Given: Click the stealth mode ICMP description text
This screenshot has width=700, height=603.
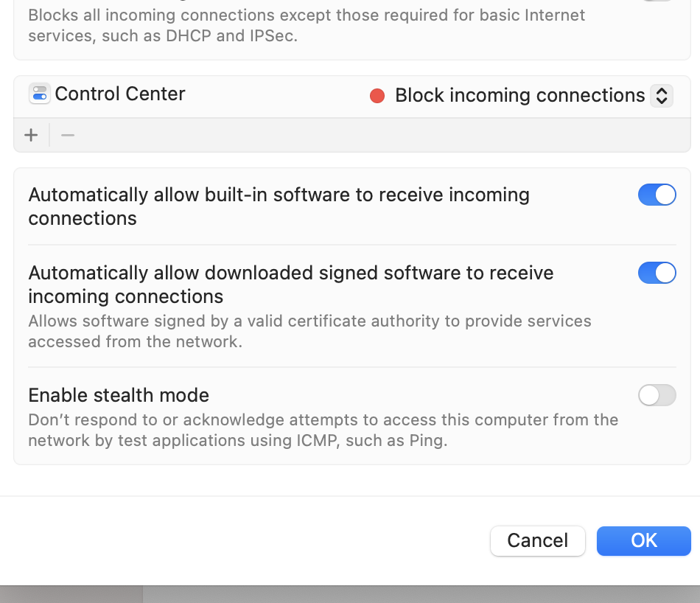Looking at the screenshot, I should [x=323, y=431].
